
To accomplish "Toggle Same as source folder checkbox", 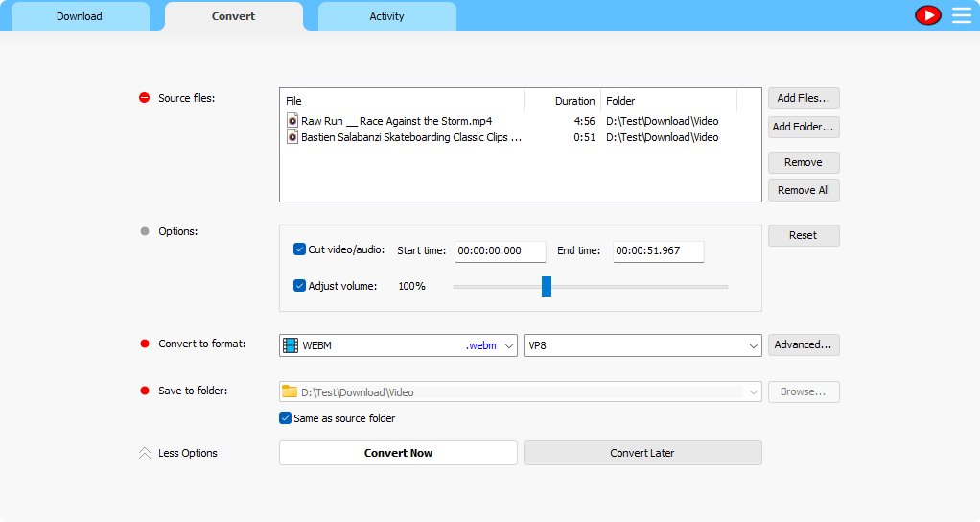I will coord(285,418).
